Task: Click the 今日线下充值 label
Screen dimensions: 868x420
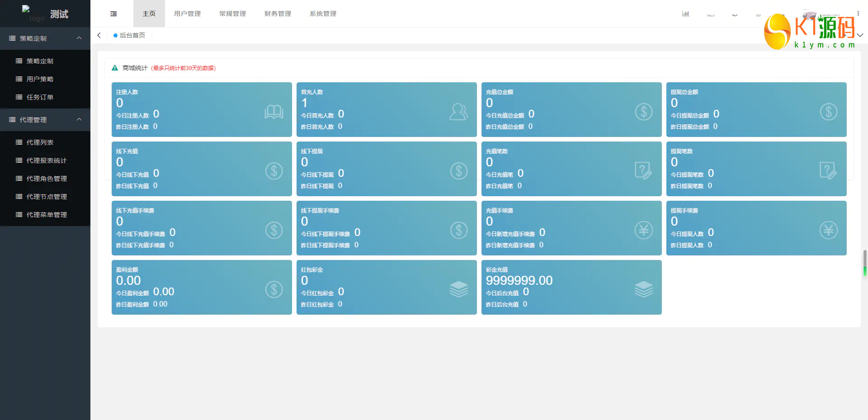Action: 132,175
